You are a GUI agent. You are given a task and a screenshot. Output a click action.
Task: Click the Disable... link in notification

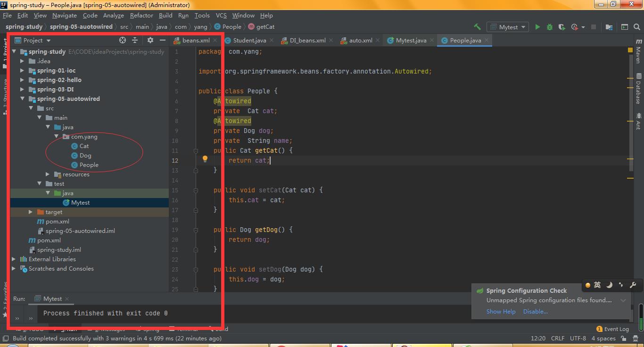536,312
